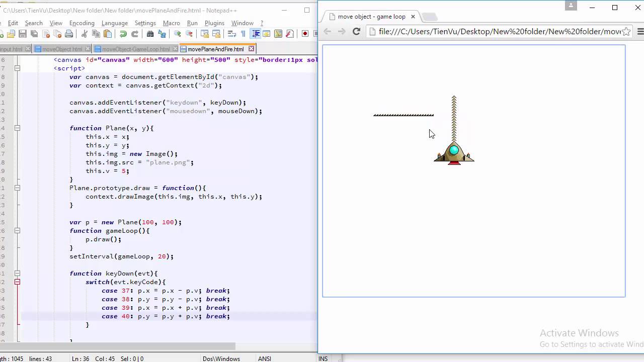The width and height of the screenshot is (644, 362).
Task: Click the browser address bar URL
Action: [x=500, y=31]
